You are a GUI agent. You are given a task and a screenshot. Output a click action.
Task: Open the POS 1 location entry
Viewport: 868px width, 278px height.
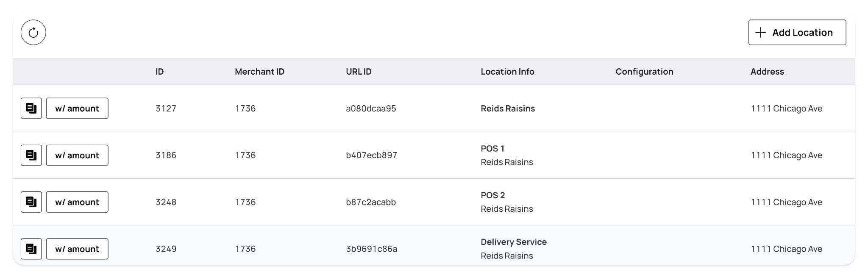[x=492, y=149]
